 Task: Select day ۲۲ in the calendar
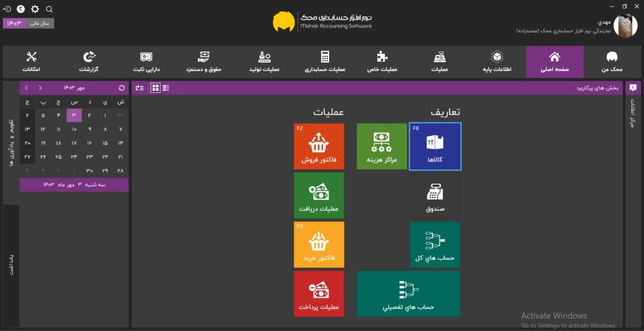(105, 157)
